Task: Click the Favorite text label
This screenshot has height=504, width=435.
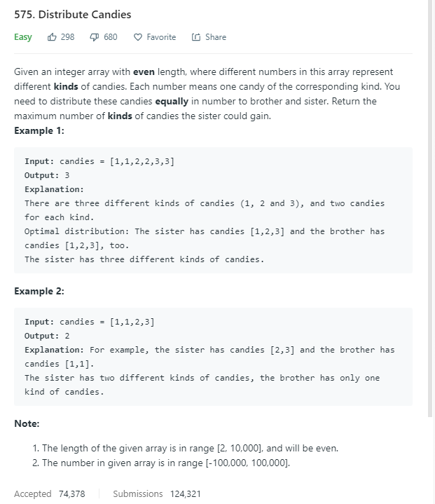Action: tap(161, 37)
